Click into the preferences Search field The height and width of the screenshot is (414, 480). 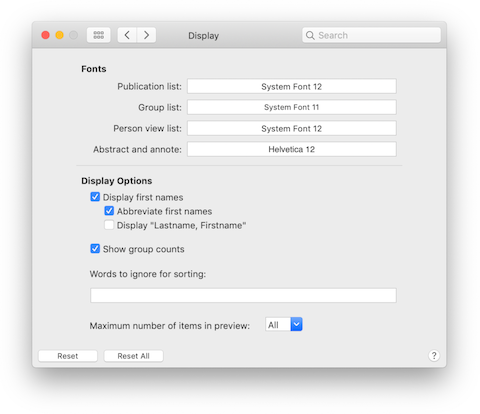(371, 35)
